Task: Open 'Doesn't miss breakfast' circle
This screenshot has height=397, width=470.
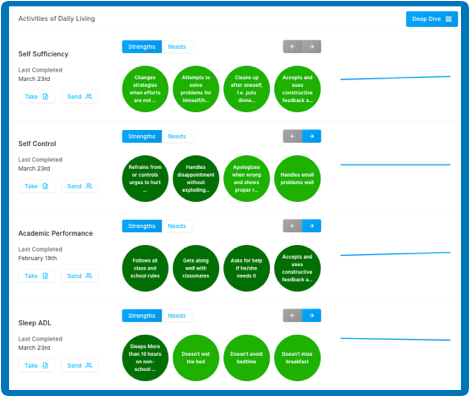Action: point(297,358)
